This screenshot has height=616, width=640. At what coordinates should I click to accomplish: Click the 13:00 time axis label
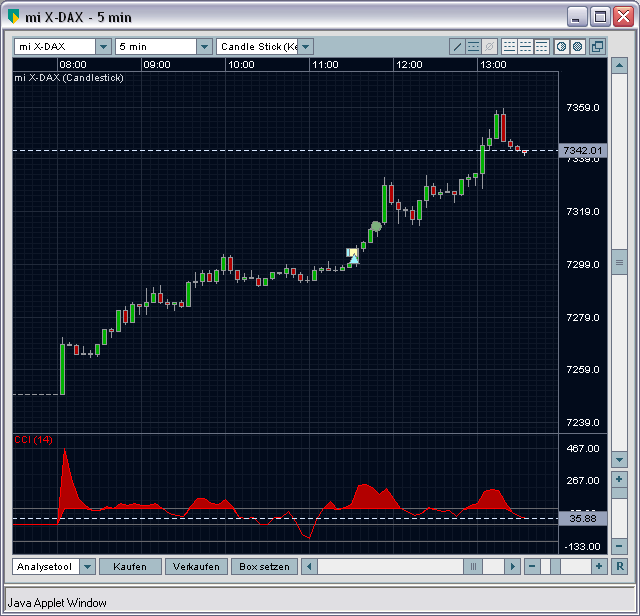click(493, 64)
